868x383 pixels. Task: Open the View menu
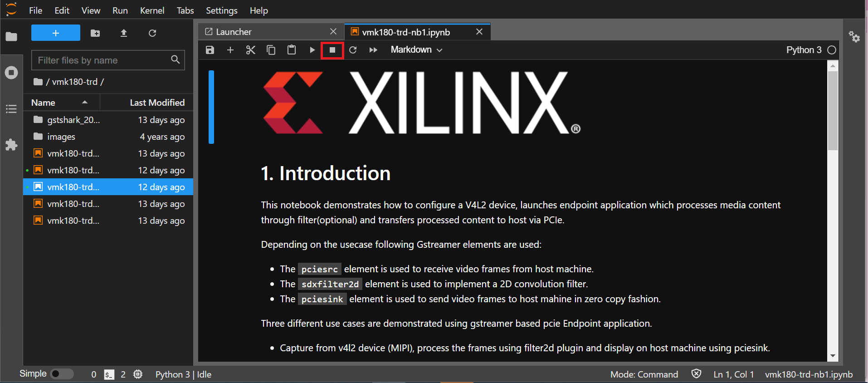click(91, 10)
